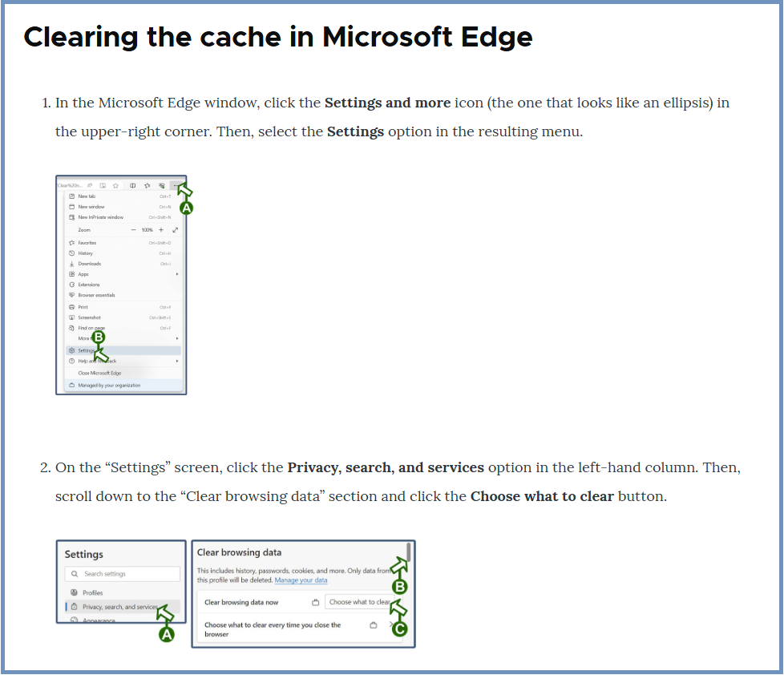784x675 pixels.
Task: Click the Settings gear icon in the menu
Action: pos(72,350)
